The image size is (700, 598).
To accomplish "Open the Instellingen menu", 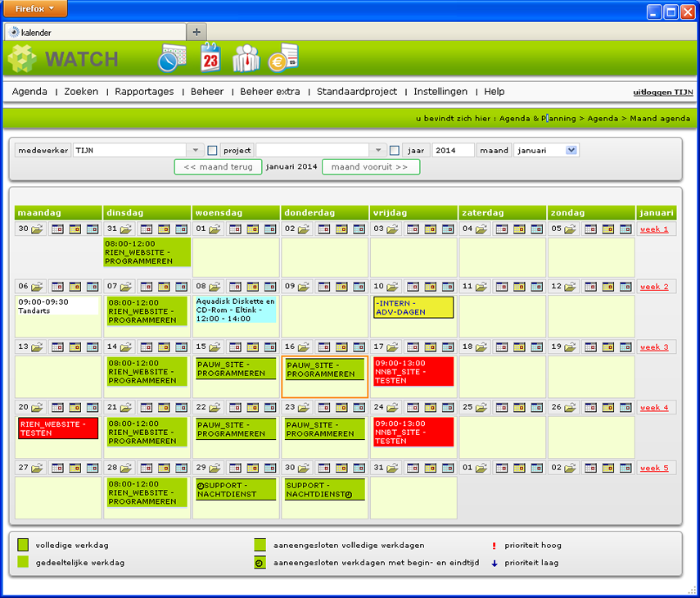I will coord(440,92).
